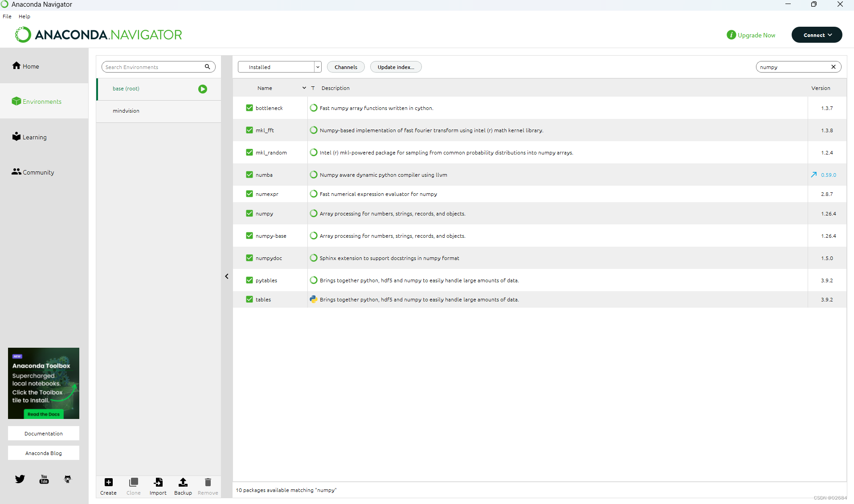Open the Installed package filter dropdown
The image size is (854, 504).
(279, 67)
